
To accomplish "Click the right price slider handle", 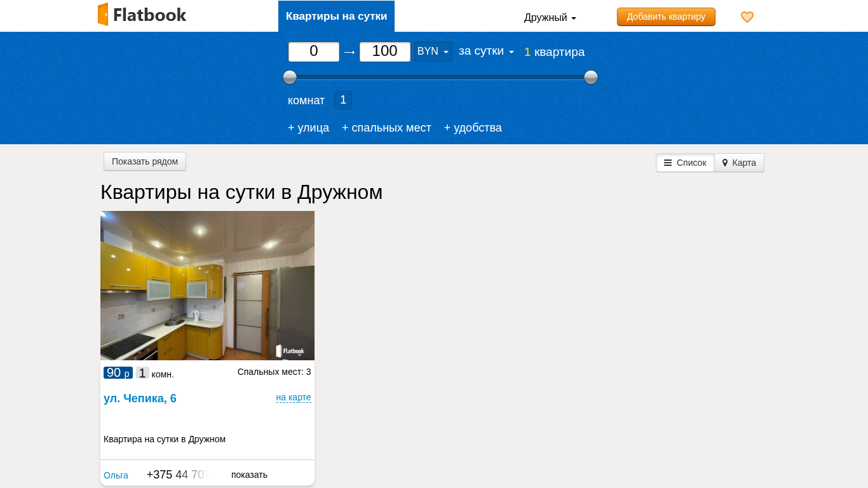I will 591,78.
